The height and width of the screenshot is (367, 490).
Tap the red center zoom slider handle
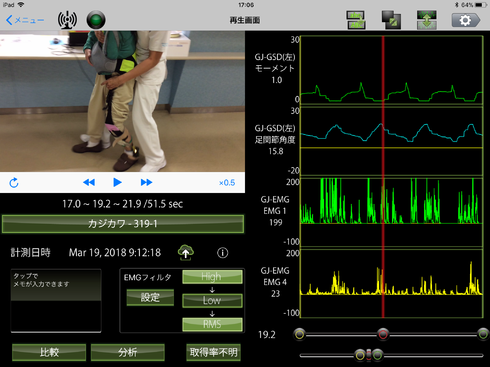369,356
